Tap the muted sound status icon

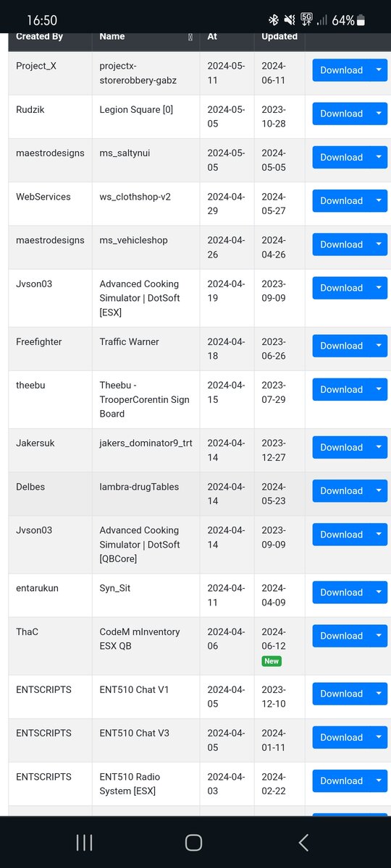pos(290,20)
